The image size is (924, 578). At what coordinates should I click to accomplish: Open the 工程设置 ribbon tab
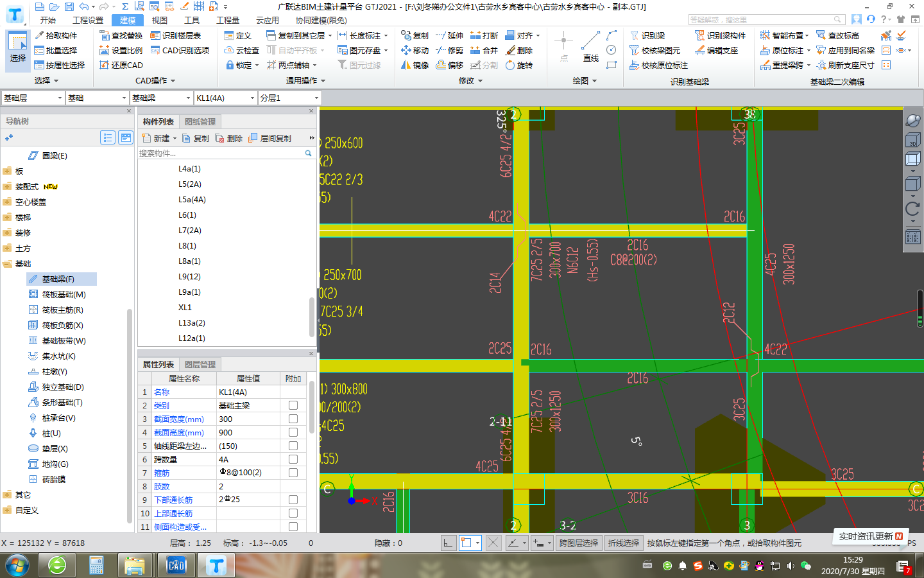tap(88, 20)
